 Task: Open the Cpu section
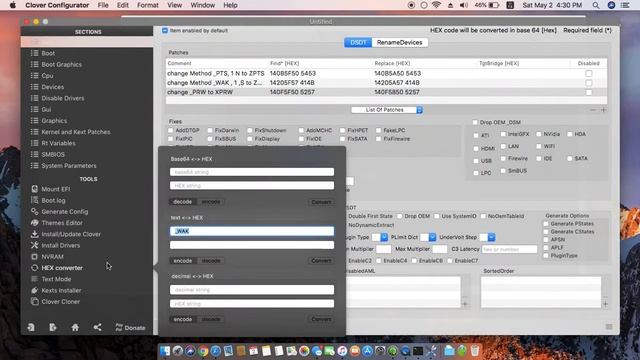click(x=47, y=76)
